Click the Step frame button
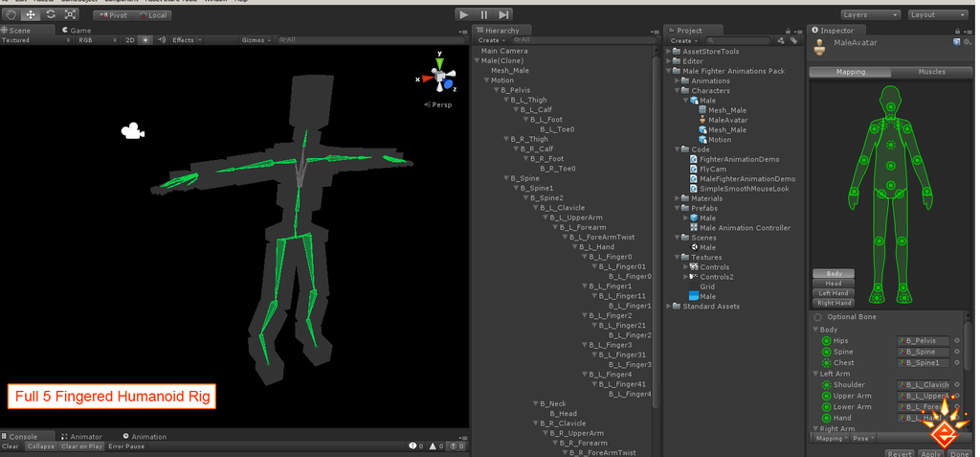Viewport: 980px width, 457px height. coord(503,14)
